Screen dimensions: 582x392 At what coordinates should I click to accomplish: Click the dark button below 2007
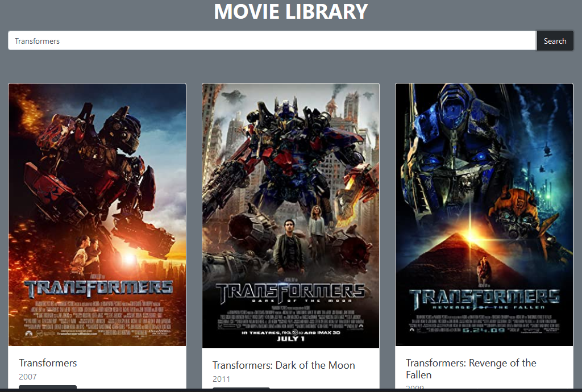point(48,387)
